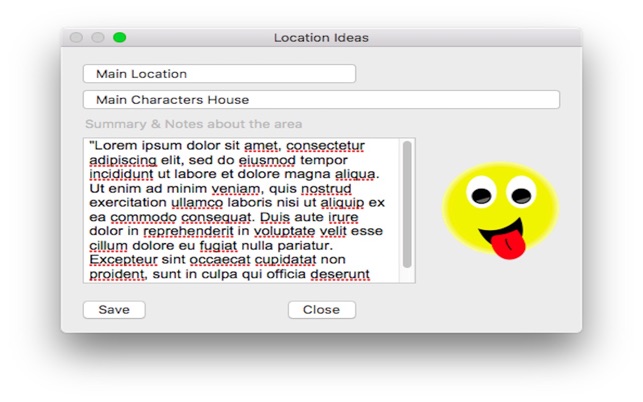The width and height of the screenshot is (643, 402).
Task: Click the word exercitation in the notes
Action: tap(128, 203)
